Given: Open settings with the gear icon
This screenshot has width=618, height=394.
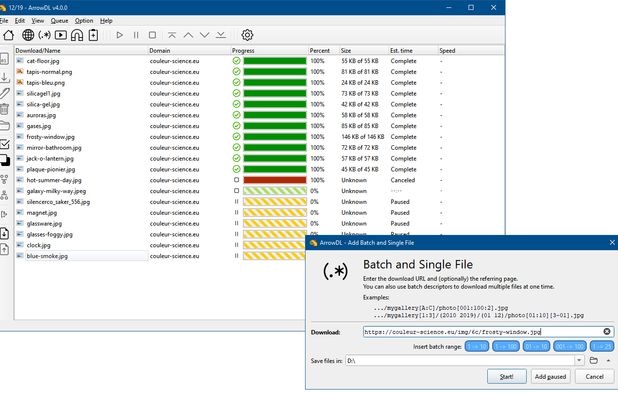Looking at the screenshot, I should [x=247, y=35].
